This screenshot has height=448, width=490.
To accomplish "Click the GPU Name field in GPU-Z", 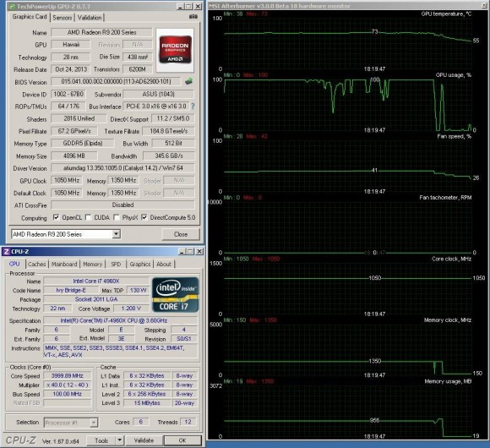I will coord(101,32).
